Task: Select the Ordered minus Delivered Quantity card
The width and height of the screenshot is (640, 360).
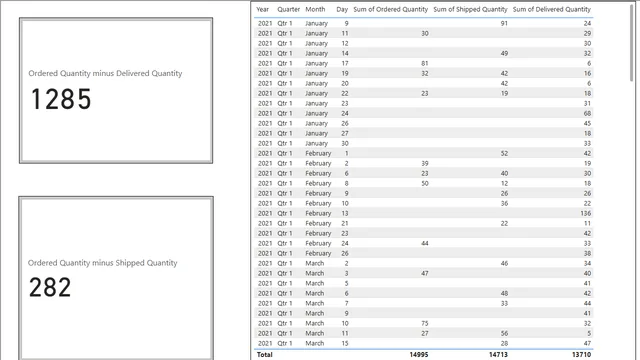Action: pyautogui.click(x=116, y=91)
